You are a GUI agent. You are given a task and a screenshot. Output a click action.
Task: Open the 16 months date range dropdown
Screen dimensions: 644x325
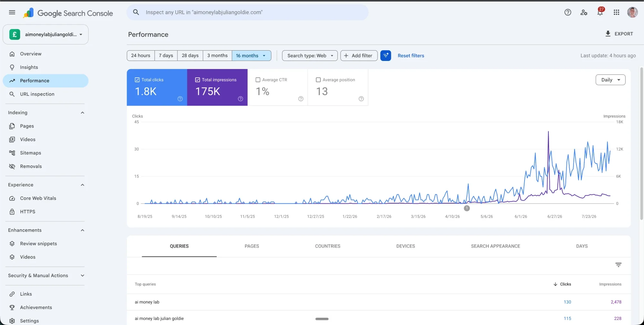pos(251,55)
